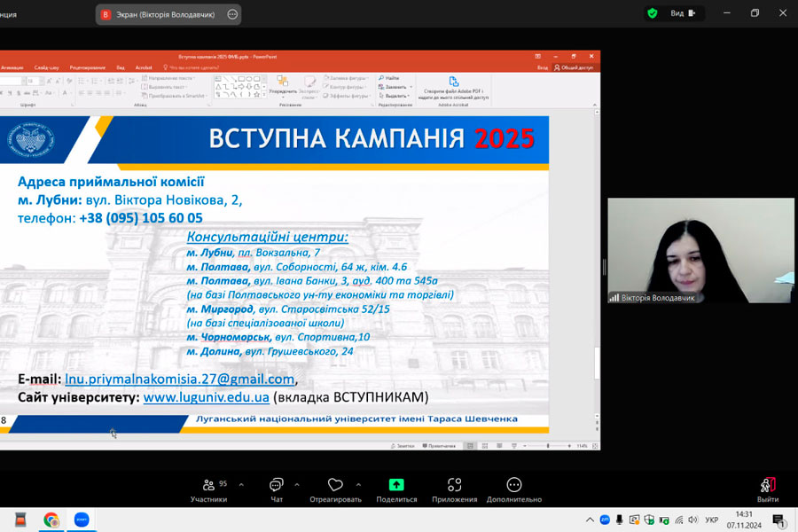798x532 pixels.
Task: Click Вікторія Володавчик's video thumbnail
Action: click(x=700, y=251)
